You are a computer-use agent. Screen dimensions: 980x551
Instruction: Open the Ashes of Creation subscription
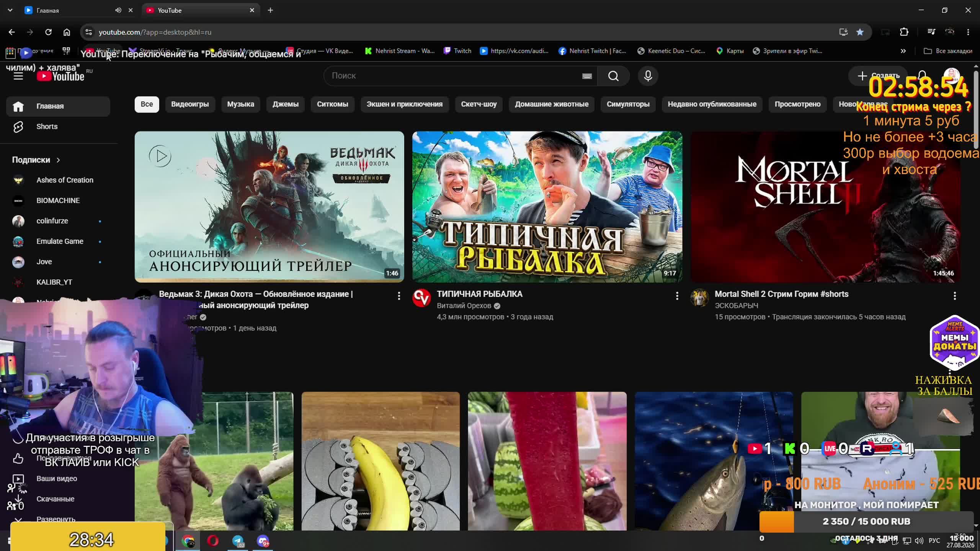click(x=58, y=180)
